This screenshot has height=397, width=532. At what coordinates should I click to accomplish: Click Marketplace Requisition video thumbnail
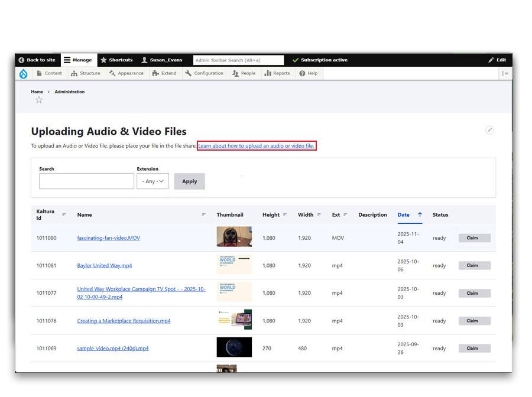tap(234, 320)
